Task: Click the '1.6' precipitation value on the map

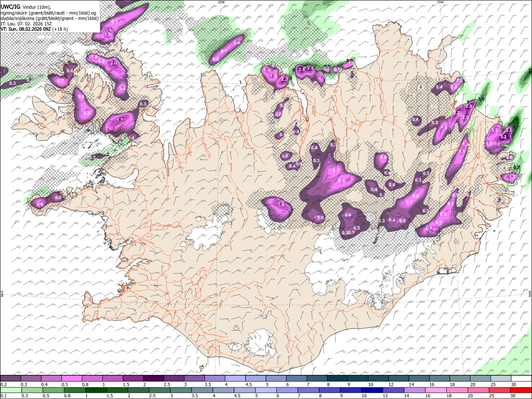Action: [281, 204]
